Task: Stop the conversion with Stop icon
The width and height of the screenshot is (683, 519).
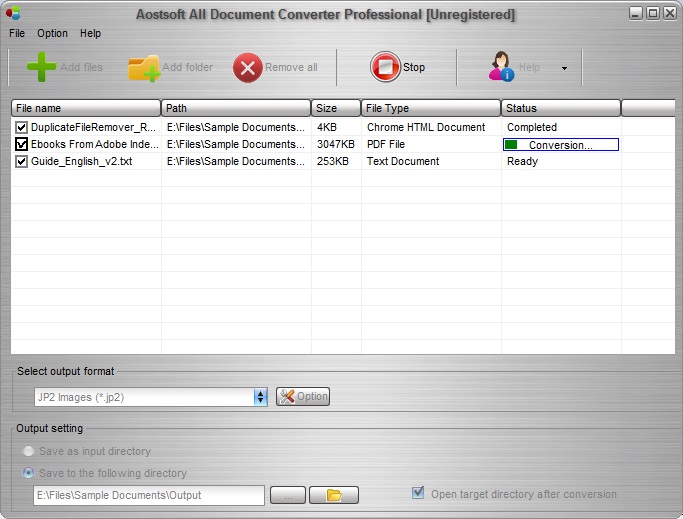Action: [x=385, y=67]
